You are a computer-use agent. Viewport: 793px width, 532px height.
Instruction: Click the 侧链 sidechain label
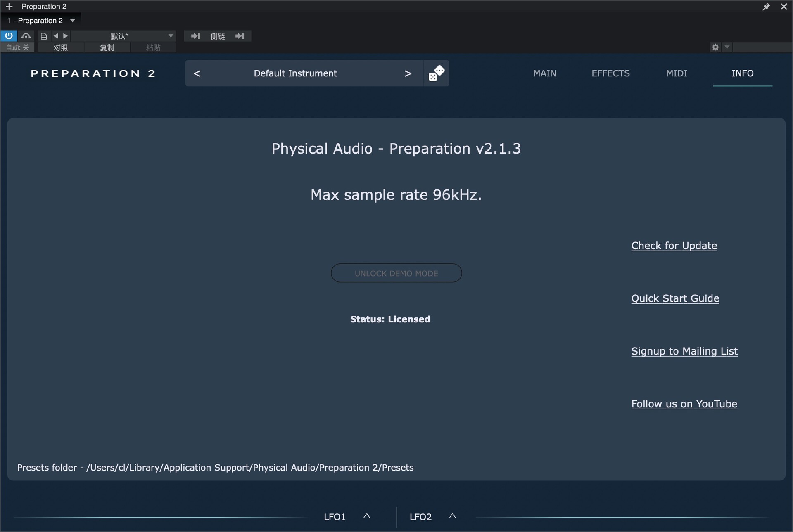click(x=218, y=36)
